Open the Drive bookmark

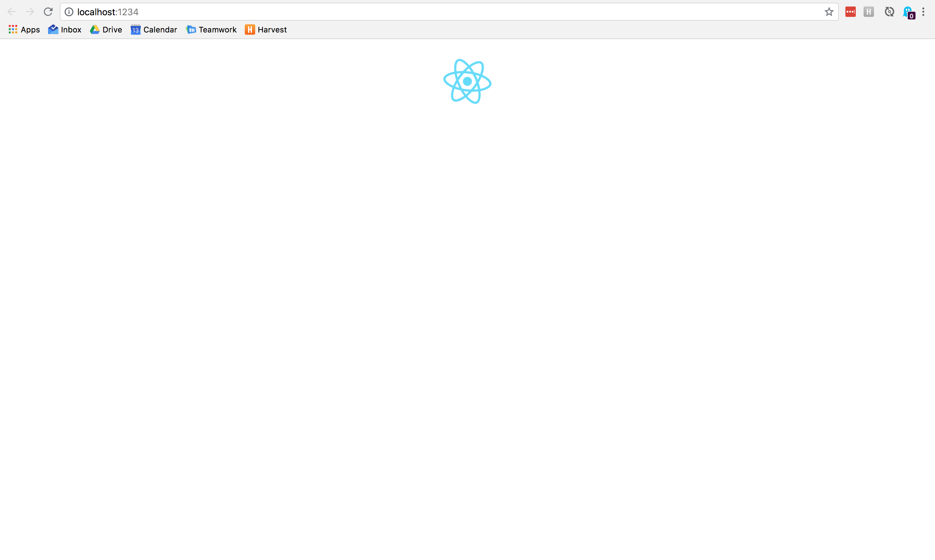[106, 29]
